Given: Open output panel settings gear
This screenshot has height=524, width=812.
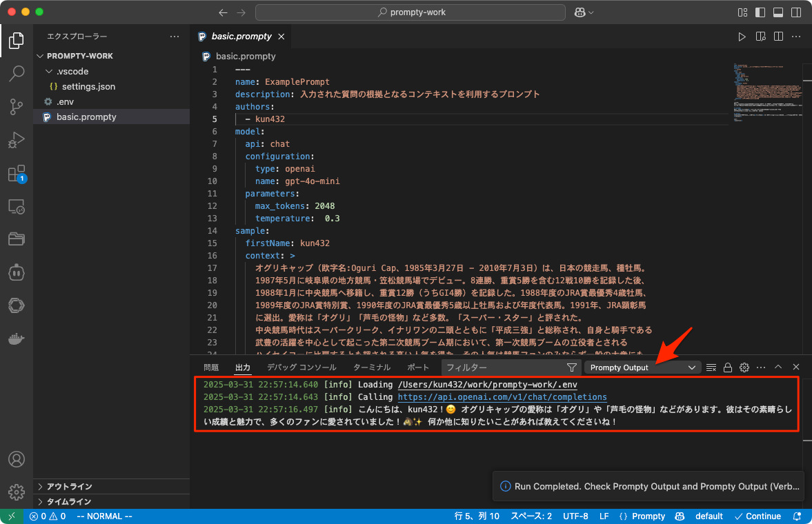Looking at the screenshot, I should tap(744, 367).
